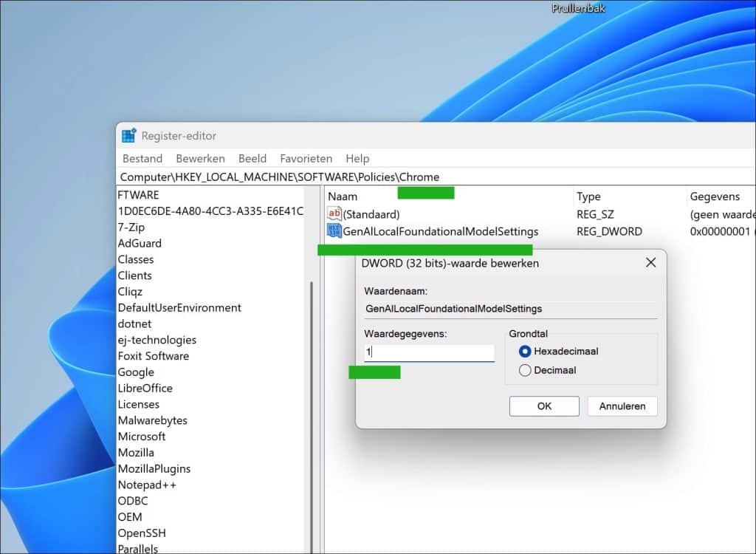Select the Notepad++ registry key
The width and height of the screenshot is (756, 554).
coord(147,485)
